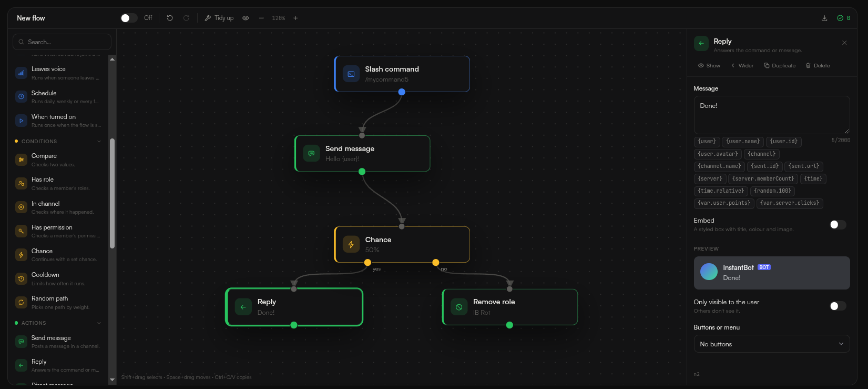Click the Search field in the sidebar
This screenshot has height=389, width=868.
click(x=62, y=42)
